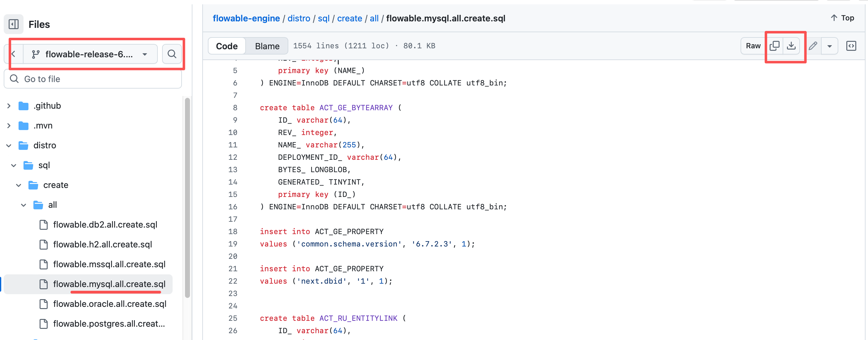Open the symbols panel icon
The width and height of the screenshot is (868, 340).
tap(851, 46)
